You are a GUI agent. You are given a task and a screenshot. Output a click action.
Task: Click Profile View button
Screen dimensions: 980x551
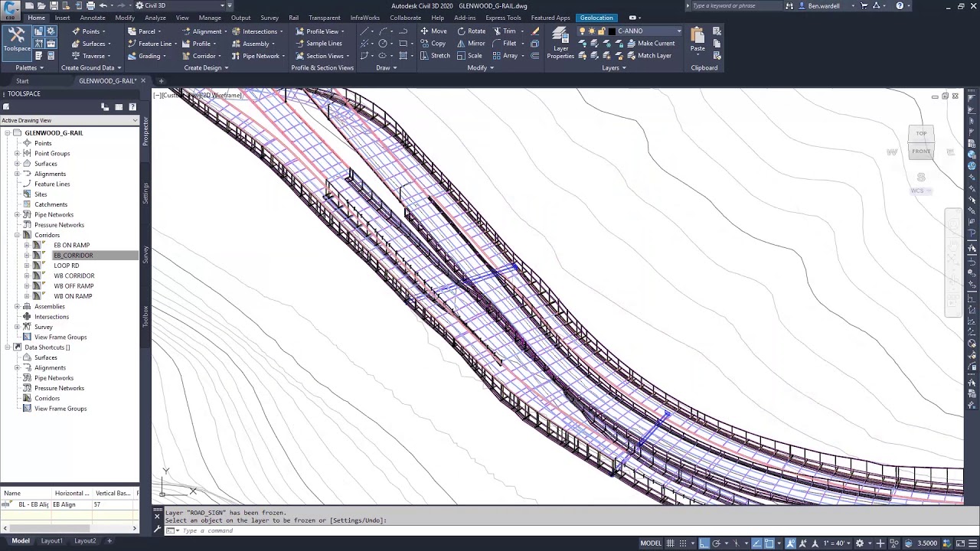pos(320,31)
